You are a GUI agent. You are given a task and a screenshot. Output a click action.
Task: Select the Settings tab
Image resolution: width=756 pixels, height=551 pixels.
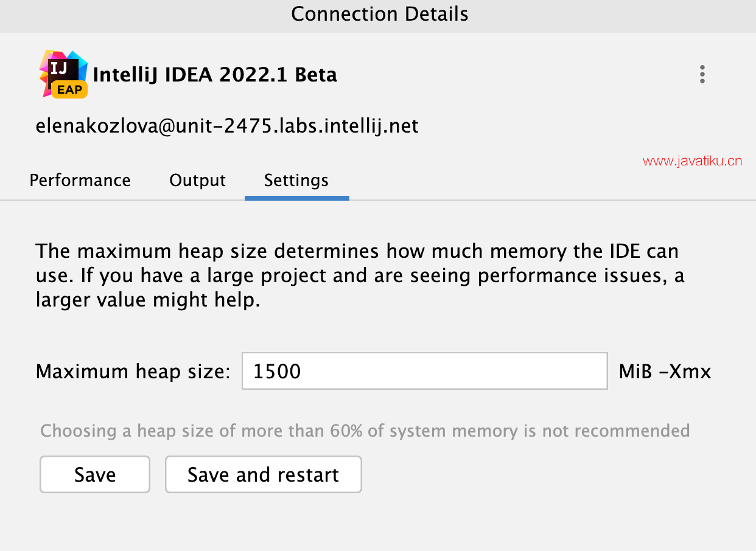click(x=296, y=181)
